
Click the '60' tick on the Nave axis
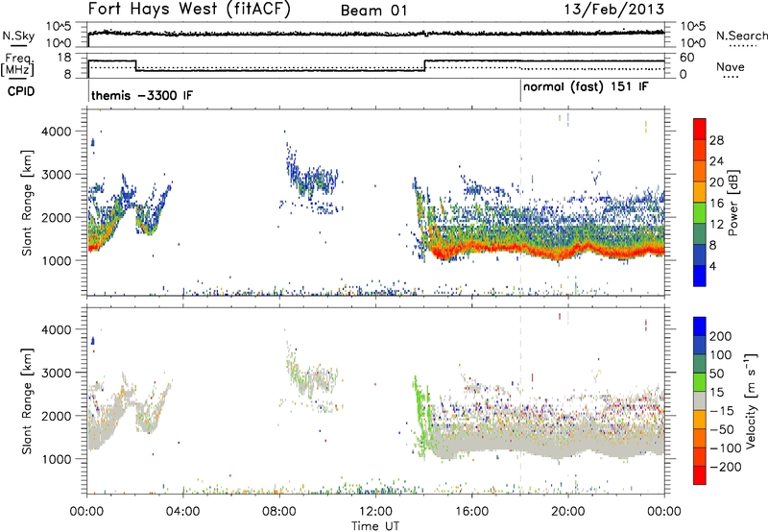686,58
